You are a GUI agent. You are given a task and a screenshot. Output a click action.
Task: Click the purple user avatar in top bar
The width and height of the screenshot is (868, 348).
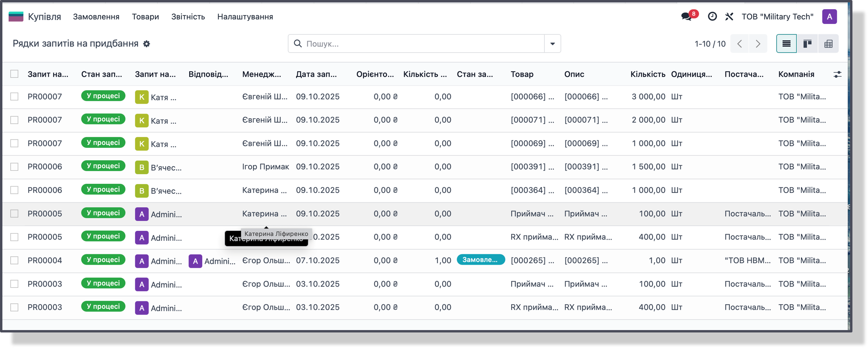pyautogui.click(x=829, y=17)
